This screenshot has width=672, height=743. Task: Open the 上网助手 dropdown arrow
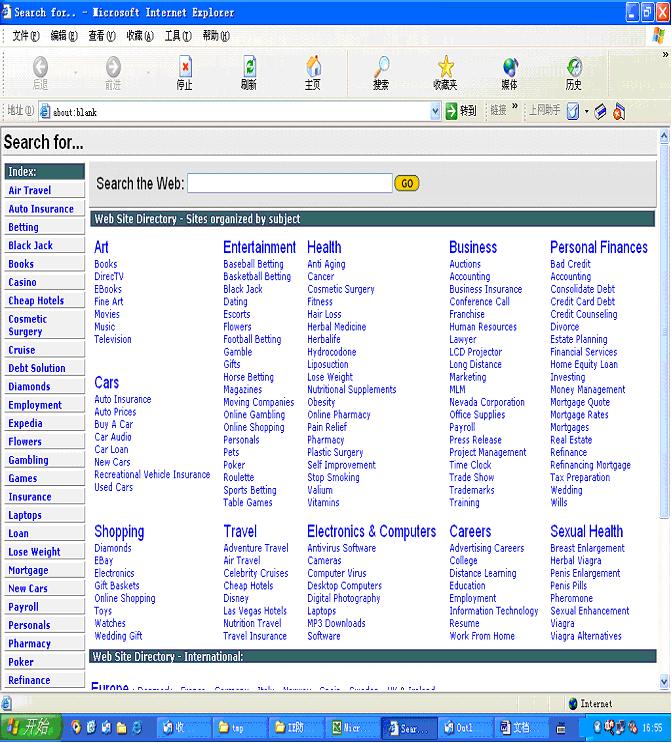[587, 112]
